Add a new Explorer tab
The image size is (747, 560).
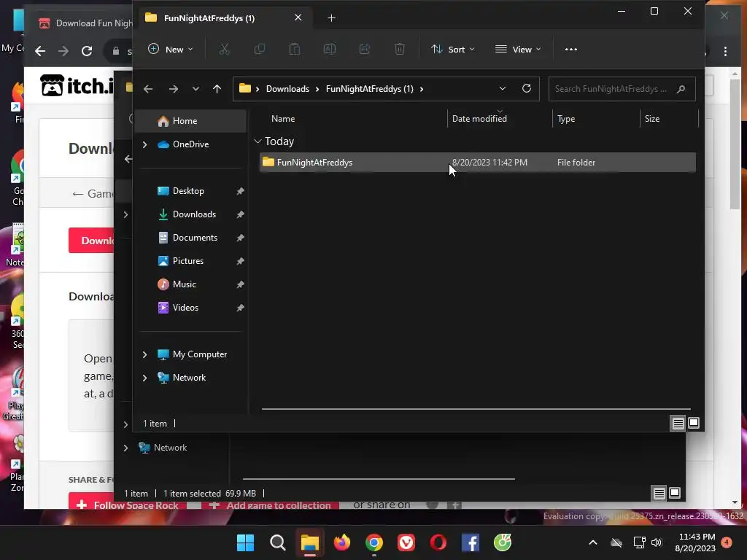[332, 18]
